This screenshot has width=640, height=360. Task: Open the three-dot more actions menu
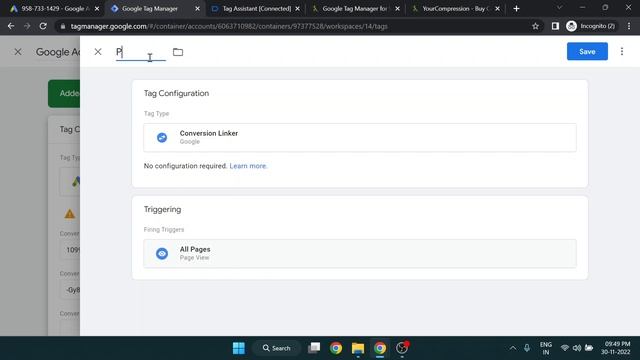pos(622,51)
